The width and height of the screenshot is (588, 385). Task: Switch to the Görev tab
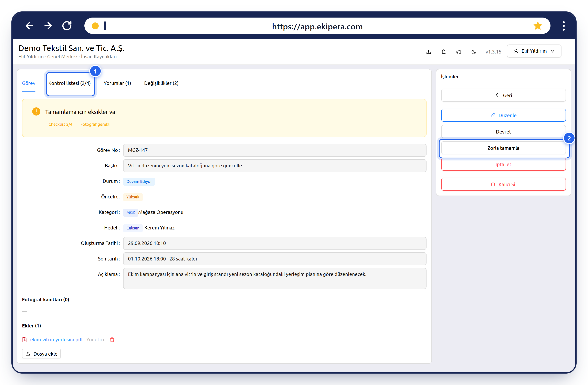coord(29,83)
